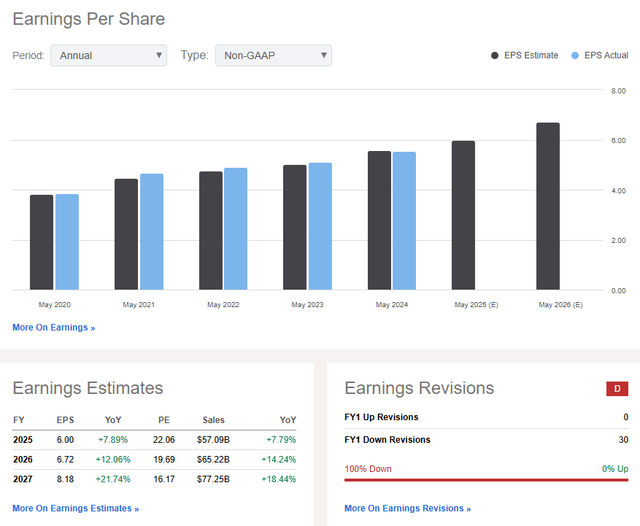Screen dimensions: 640x526
Task: Click the May 2024 EPS Actual bar
Action: point(404,221)
